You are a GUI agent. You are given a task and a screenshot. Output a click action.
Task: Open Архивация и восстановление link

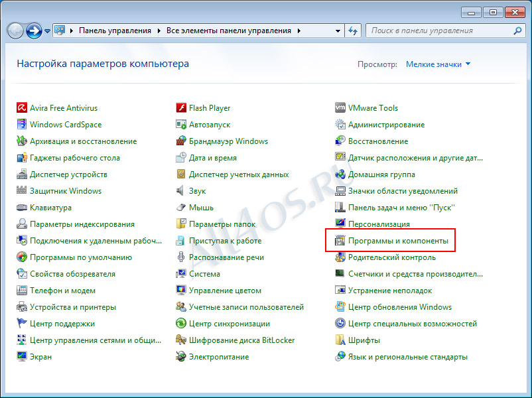click(83, 141)
